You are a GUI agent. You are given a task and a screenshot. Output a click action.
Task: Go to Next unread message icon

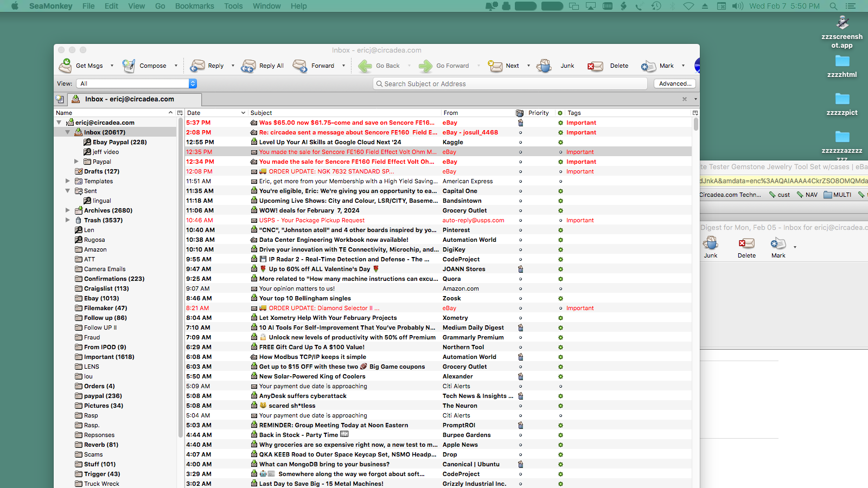[495, 66]
